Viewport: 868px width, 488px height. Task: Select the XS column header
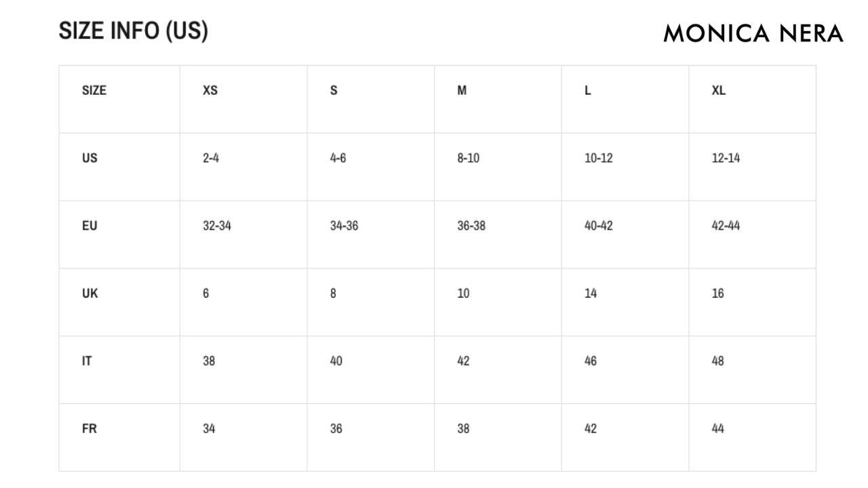click(x=210, y=90)
